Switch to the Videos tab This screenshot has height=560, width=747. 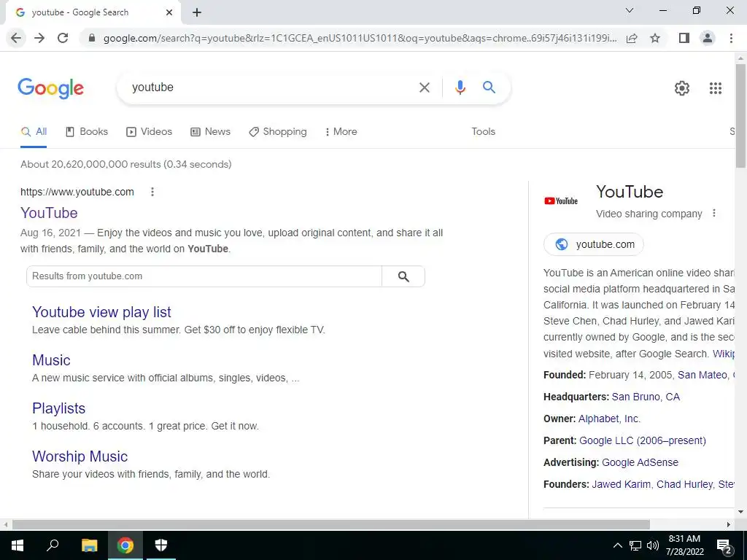[149, 132]
